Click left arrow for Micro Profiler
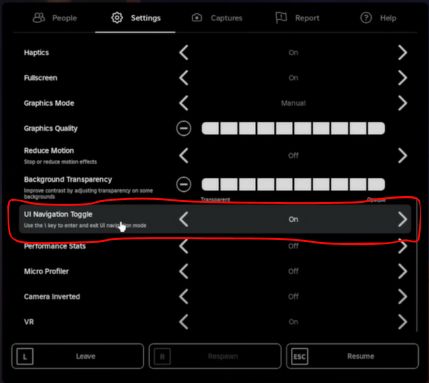Image resolution: width=429 pixels, height=383 pixels. (184, 271)
